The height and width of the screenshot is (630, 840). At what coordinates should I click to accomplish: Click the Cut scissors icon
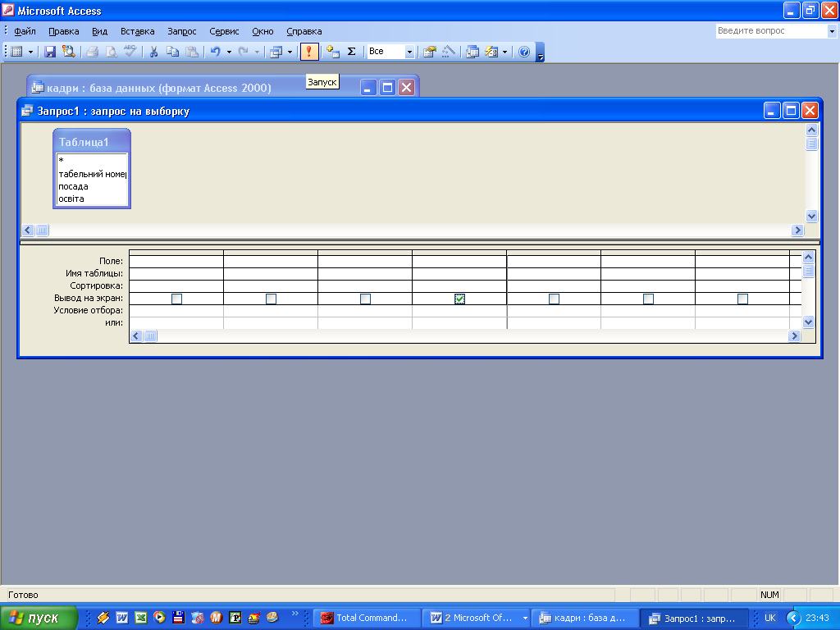pyautogui.click(x=153, y=52)
